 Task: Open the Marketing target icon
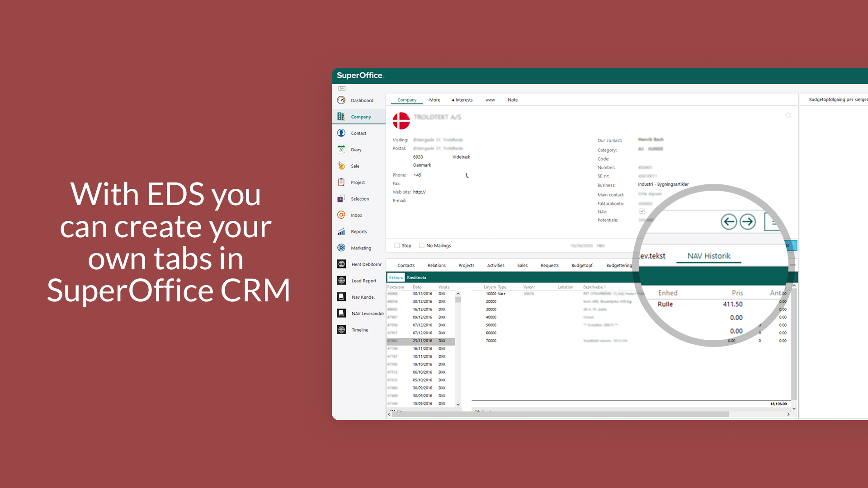(x=341, y=248)
